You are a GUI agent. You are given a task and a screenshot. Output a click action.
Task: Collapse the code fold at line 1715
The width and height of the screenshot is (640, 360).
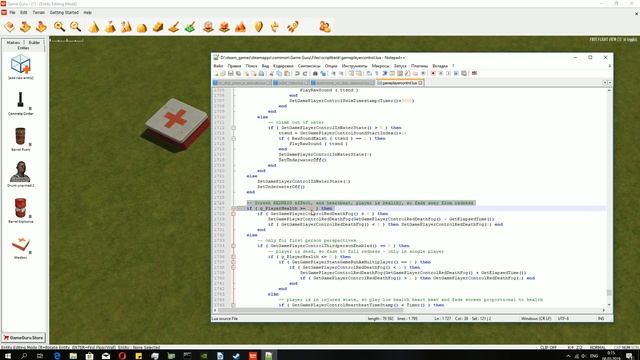[233, 138]
